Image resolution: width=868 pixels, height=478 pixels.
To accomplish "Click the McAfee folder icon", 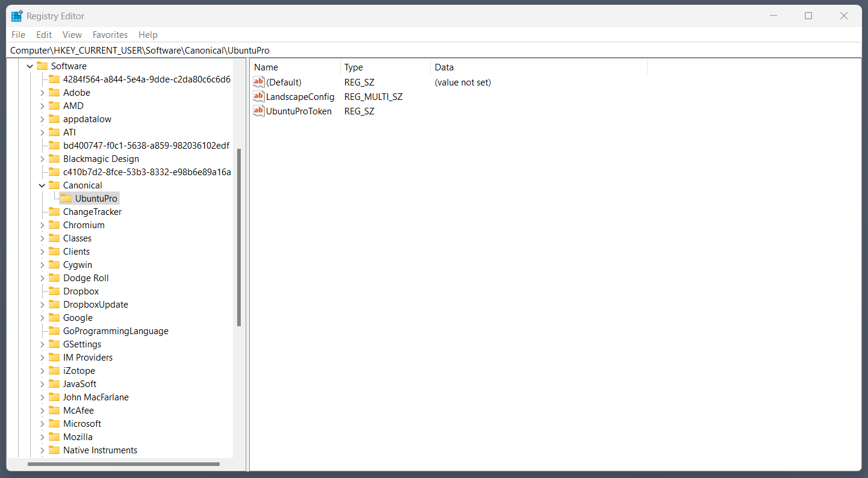I will [x=54, y=411].
